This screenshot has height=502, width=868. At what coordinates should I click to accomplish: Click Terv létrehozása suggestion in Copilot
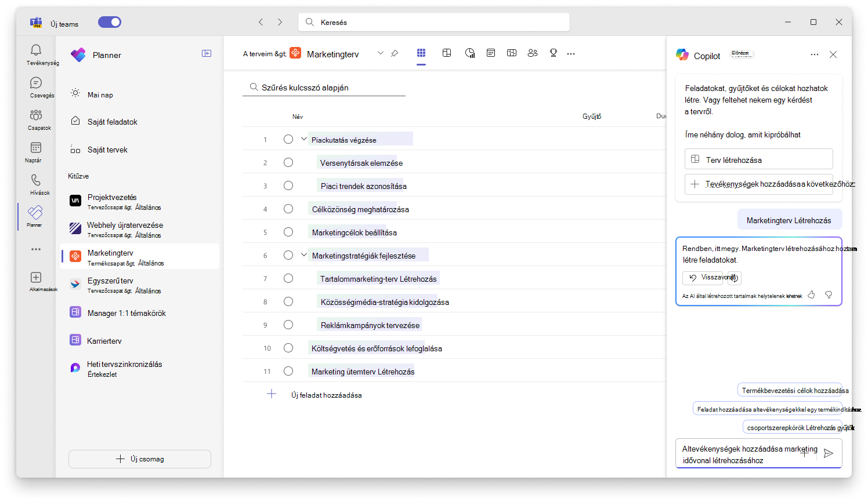(x=758, y=159)
